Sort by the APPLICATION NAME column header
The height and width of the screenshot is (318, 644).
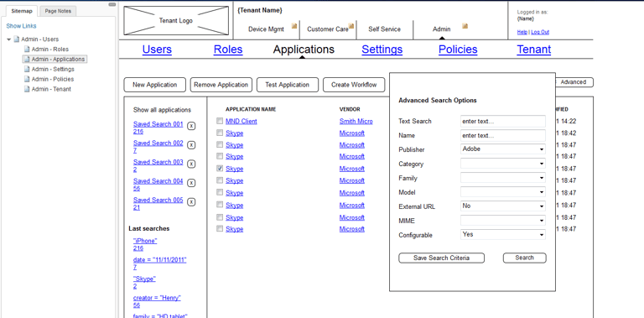click(251, 109)
